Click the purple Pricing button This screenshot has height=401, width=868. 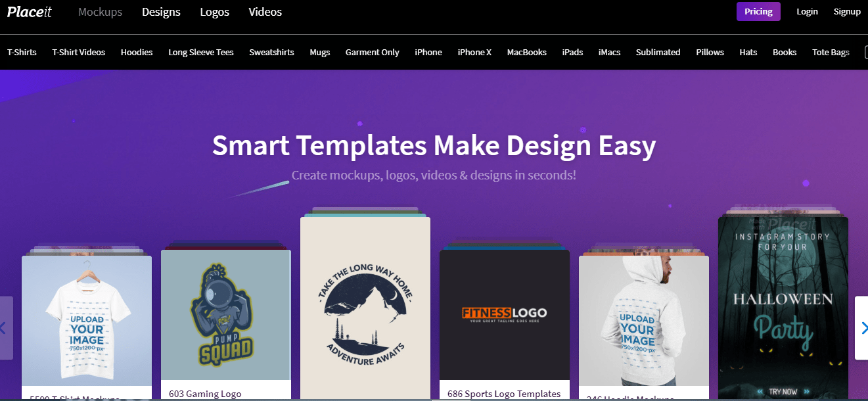(758, 12)
